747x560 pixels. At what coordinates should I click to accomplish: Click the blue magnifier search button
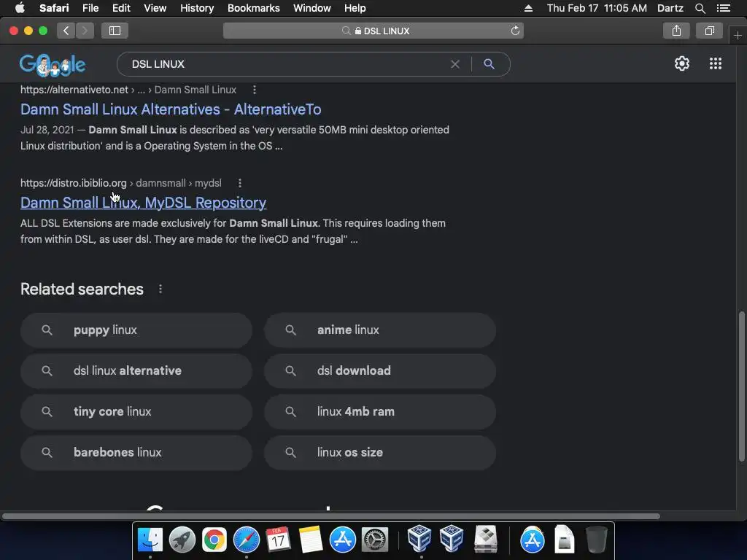[x=489, y=64]
